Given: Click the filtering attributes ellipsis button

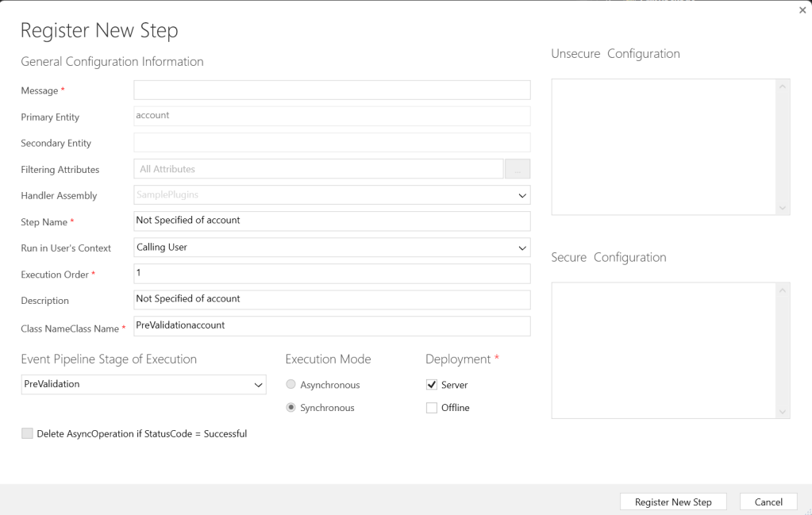Looking at the screenshot, I should (x=517, y=169).
